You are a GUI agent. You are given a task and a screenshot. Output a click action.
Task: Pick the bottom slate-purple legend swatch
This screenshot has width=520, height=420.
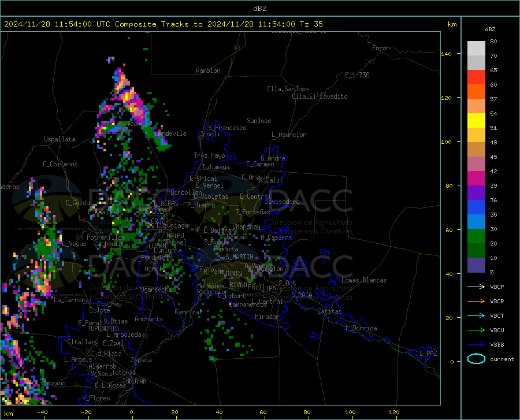(x=476, y=265)
